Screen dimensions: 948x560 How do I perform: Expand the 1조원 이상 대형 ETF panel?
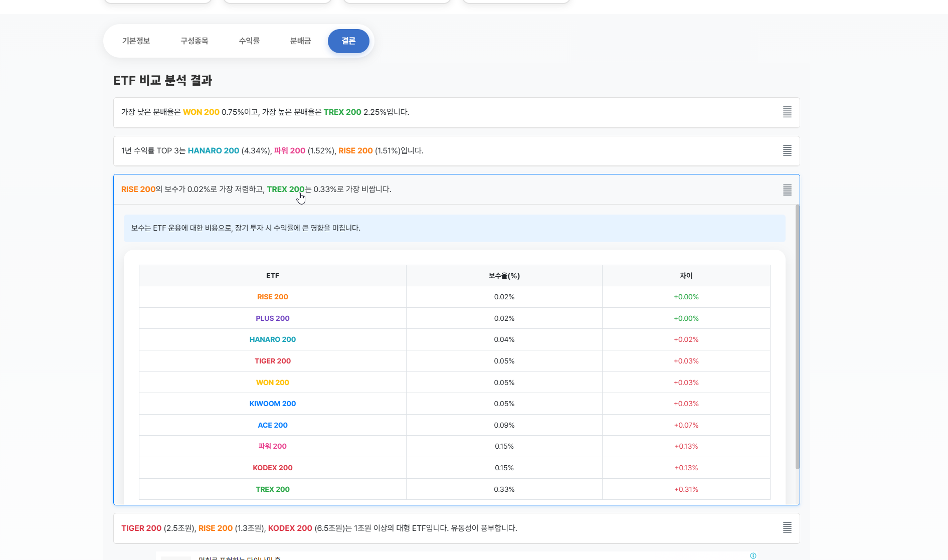pyautogui.click(x=456, y=528)
